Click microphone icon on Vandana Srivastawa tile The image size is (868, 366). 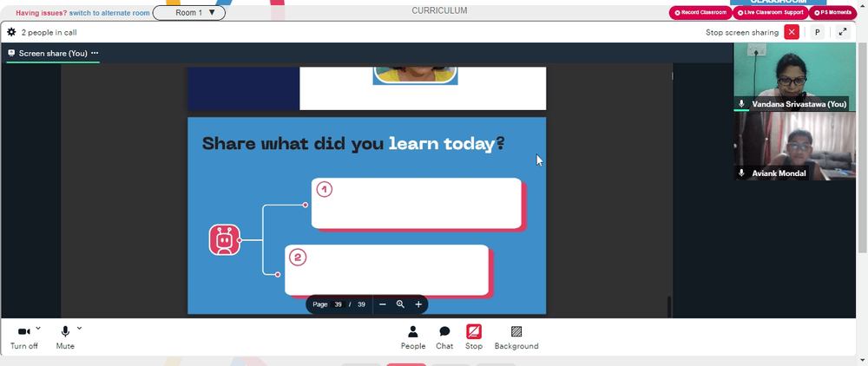[x=742, y=104]
